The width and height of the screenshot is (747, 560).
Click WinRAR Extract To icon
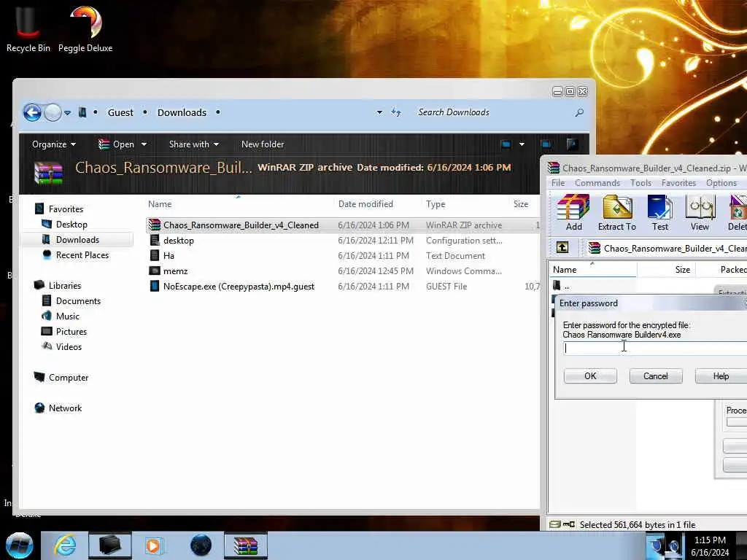617,213
